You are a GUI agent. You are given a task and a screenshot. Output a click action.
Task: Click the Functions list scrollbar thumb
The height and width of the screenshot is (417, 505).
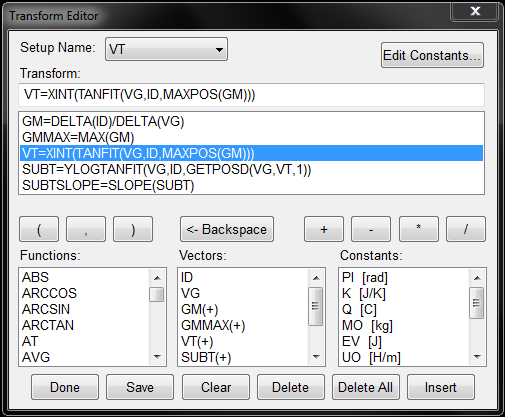[157, 295]
